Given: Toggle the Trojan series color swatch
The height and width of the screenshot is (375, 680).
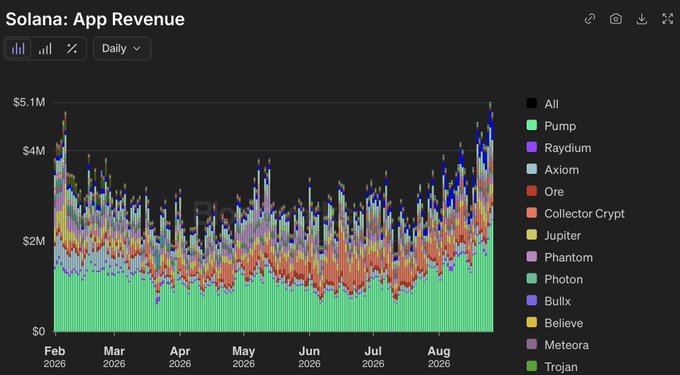Looking at the screenshot, I should (532, 367).
